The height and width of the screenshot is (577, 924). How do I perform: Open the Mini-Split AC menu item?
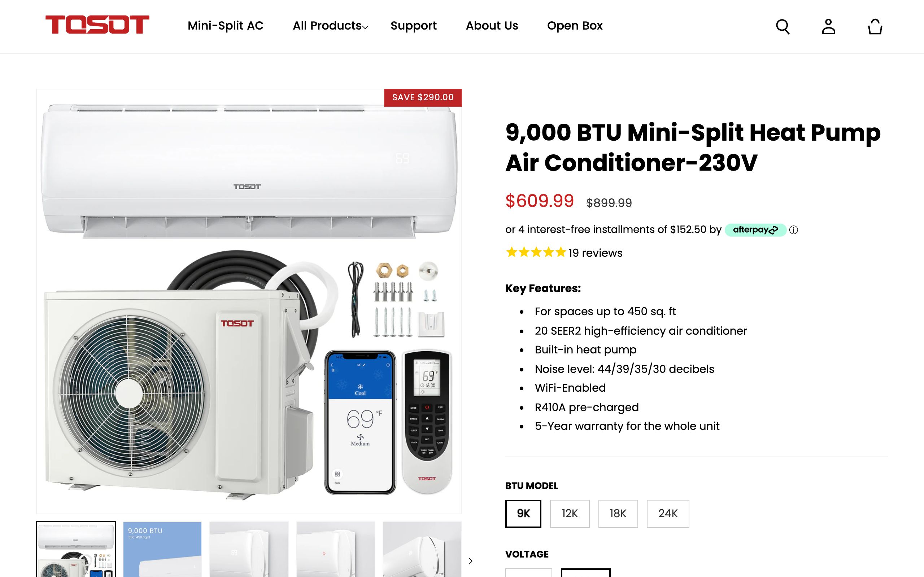pyautogui.click(x=225, y=26)
